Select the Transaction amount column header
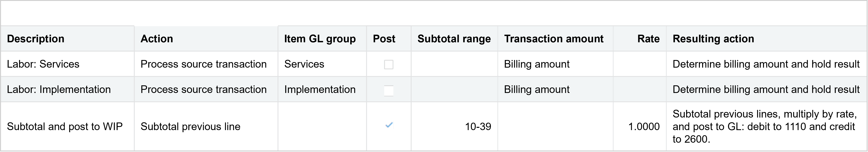Screen dimensions: 868x152 coord(554,39)
